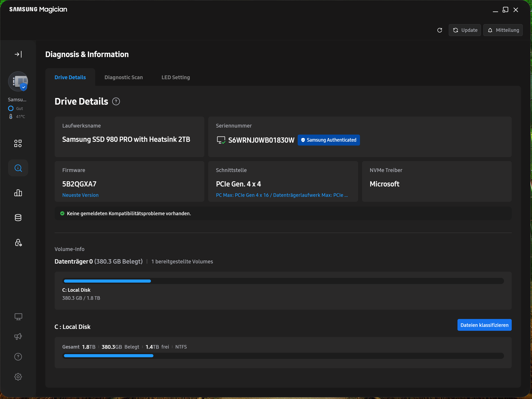
Task: Click the monitor icon in sidebar
Action: click(x=18, y=317)
